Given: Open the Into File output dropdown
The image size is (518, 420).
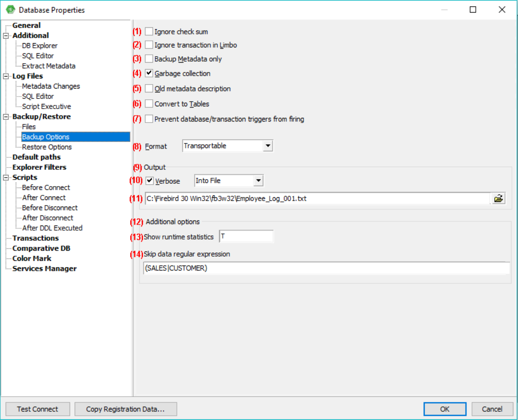Looking at the screenshot, I should pos(259,181).
